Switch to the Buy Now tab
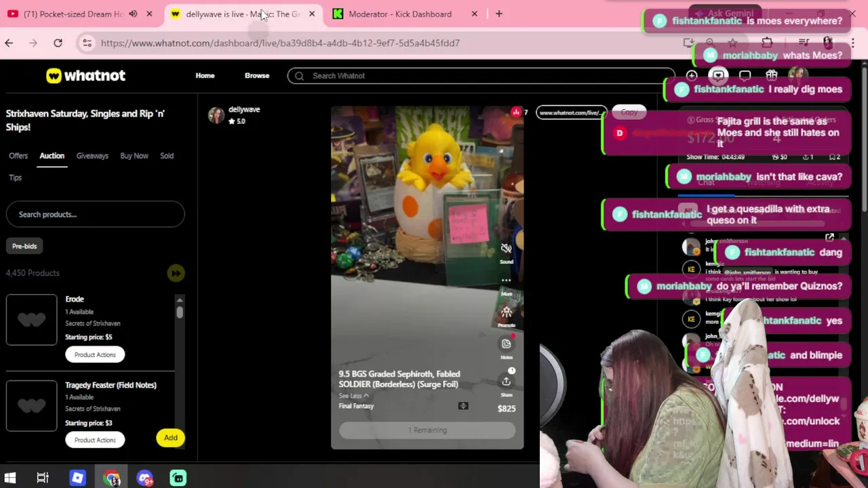Viewport: 868px width, 488px height. click(134, 156)
